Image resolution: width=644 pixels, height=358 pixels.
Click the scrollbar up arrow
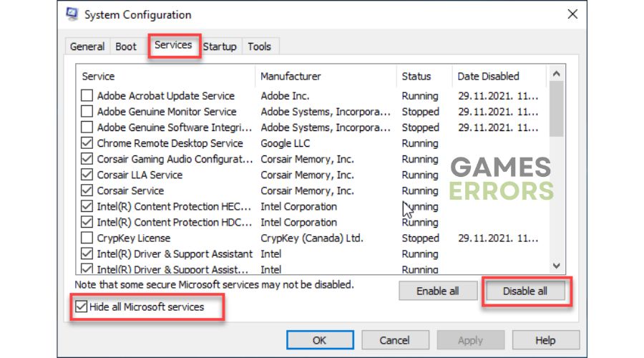click(557, 74)
